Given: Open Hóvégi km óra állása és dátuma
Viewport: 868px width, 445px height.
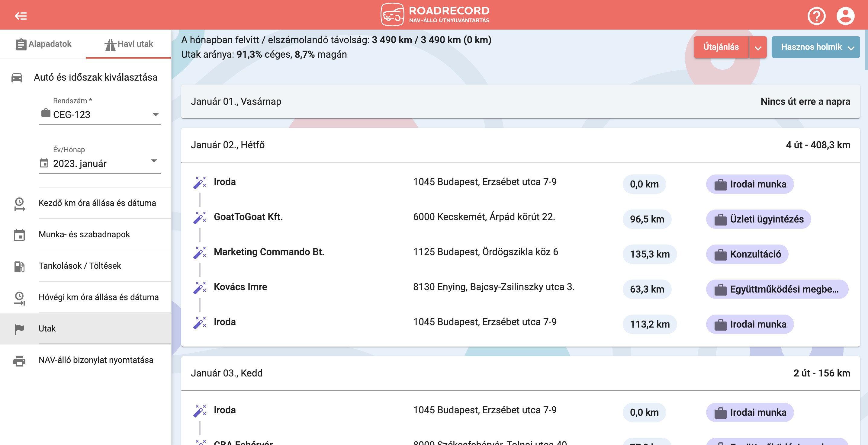Looking at the screenshot, I should point(85,297).
